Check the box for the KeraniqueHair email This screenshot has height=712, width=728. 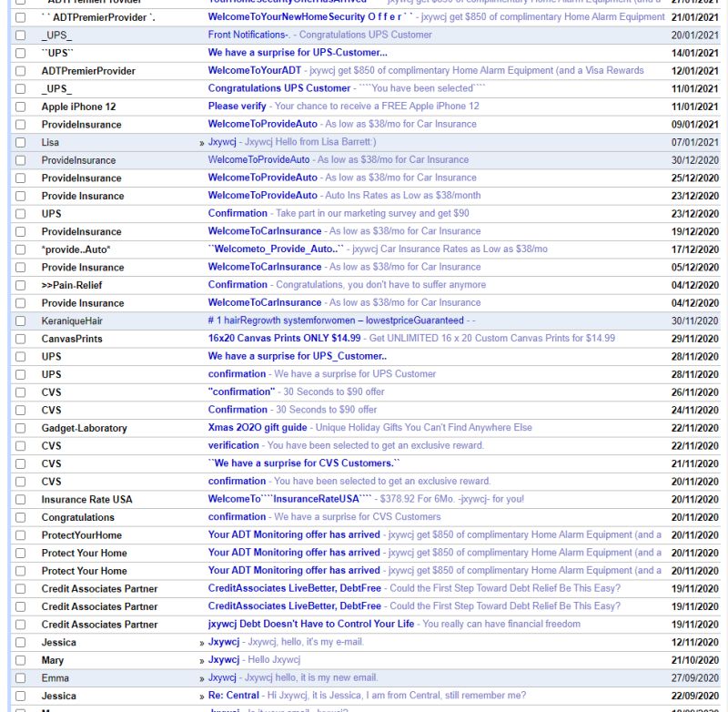20,320
